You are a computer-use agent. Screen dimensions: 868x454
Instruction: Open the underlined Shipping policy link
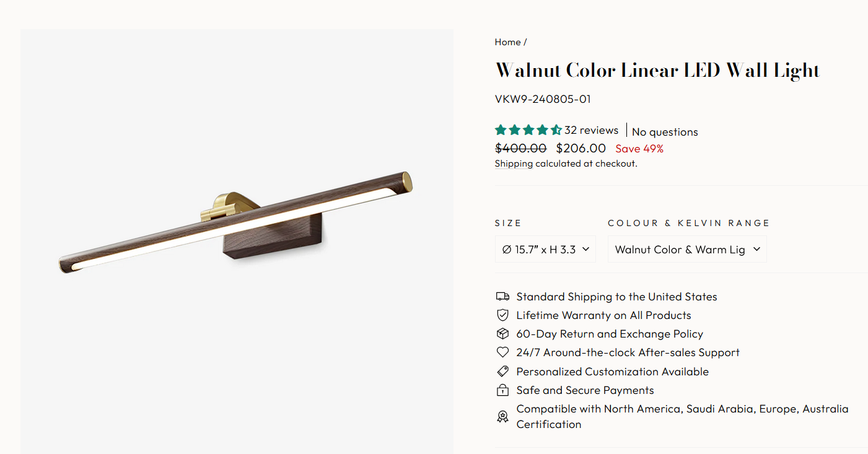(x=514, y=164)
